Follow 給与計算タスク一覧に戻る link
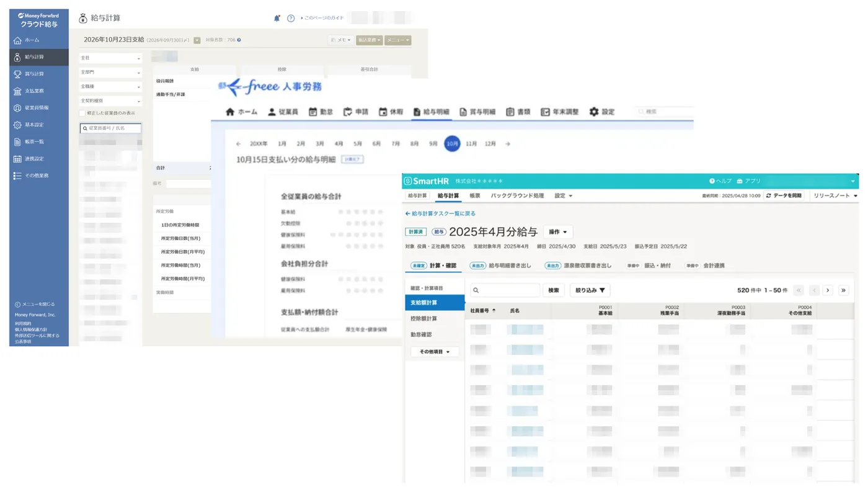 (440, 213)
